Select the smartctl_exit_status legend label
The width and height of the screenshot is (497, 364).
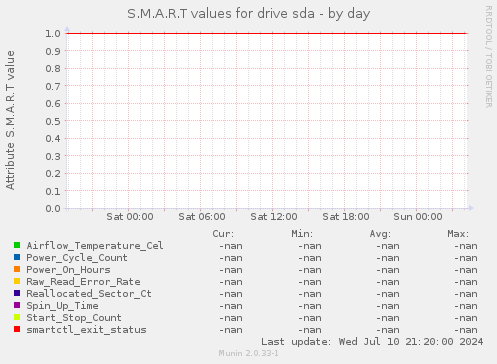coord(86,330)
